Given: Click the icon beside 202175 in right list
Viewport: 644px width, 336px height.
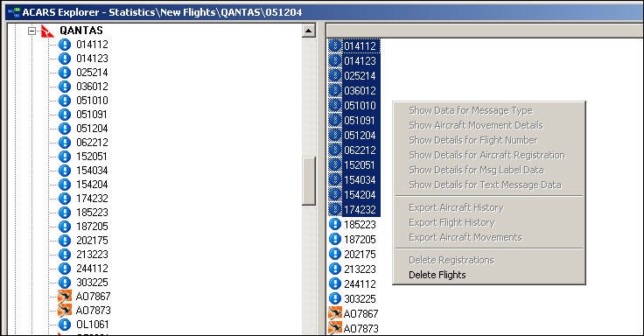Looking at the screenshot, I should pos(335,254).
